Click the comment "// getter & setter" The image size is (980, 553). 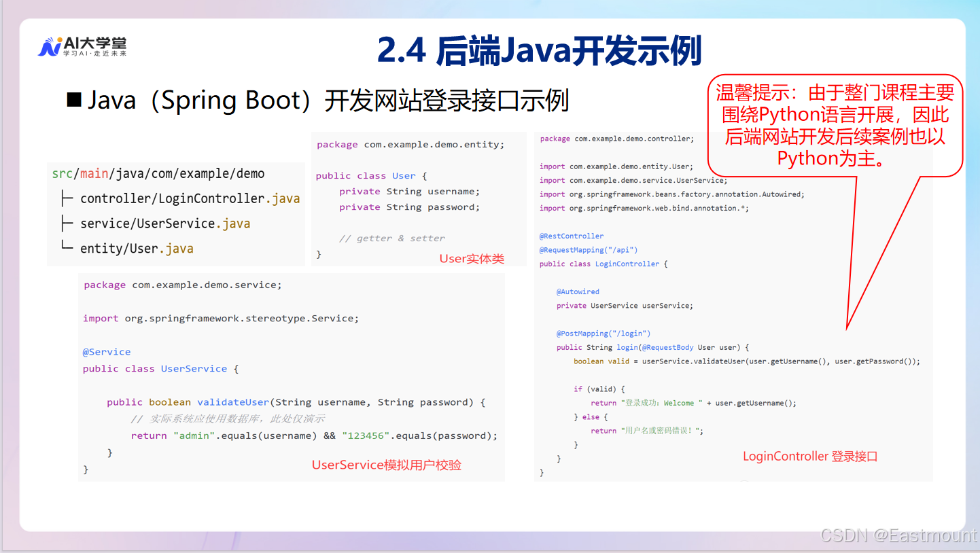[392, 238]
